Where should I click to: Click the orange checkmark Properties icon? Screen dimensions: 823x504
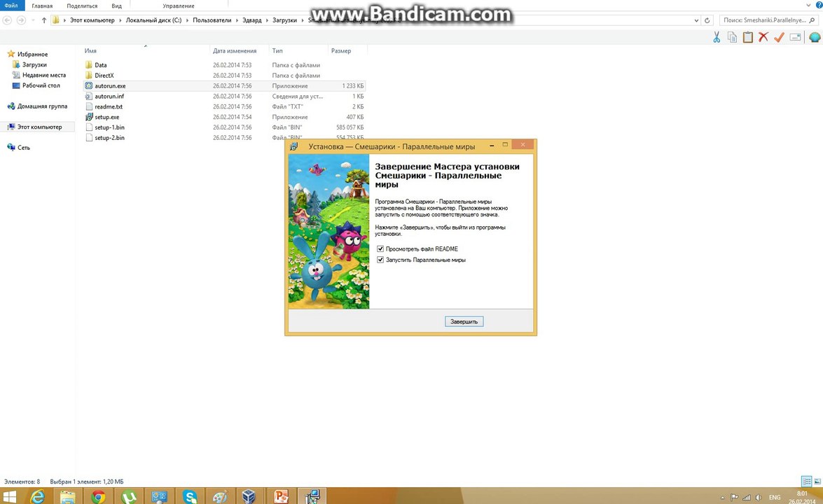(780, 37)
